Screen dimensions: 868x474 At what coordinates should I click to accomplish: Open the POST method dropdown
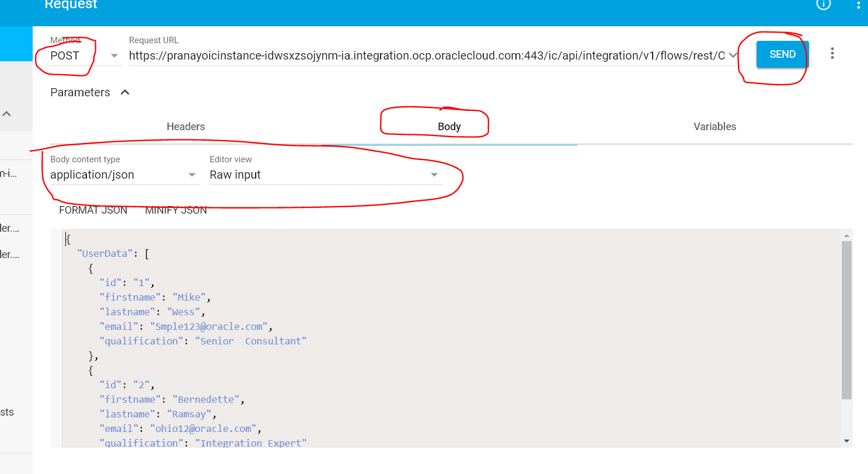pos(114,55)
